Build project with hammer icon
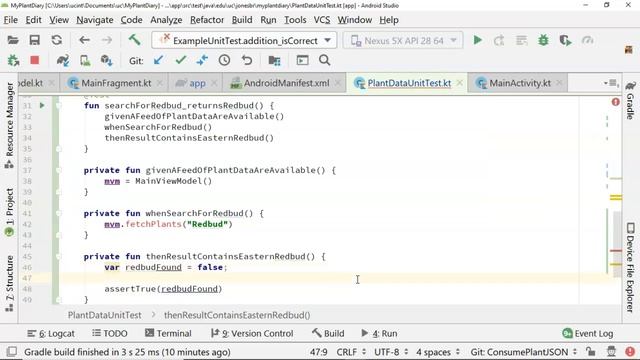Image resolution: width=640 pixels, height=360 pixels. coord(134,40)
